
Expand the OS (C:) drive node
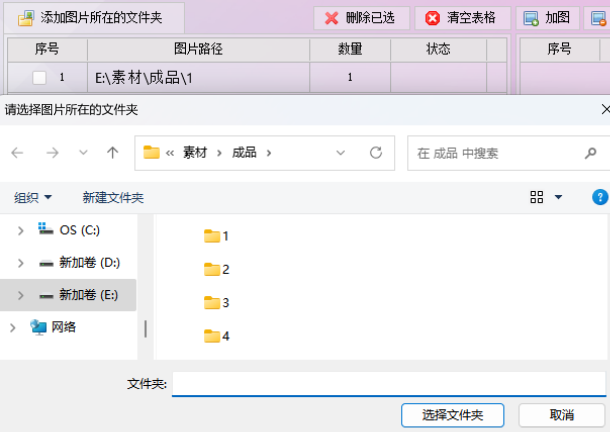tap(21, 231)
